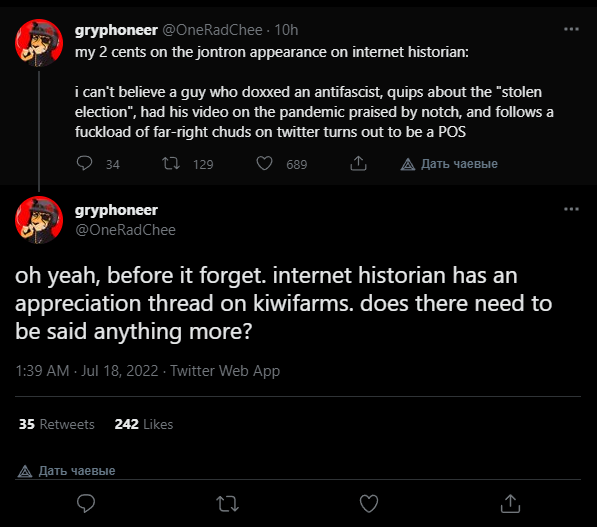597x527 pixels.
Task: Reply to the main tweet at bottom
Action: 86,503
